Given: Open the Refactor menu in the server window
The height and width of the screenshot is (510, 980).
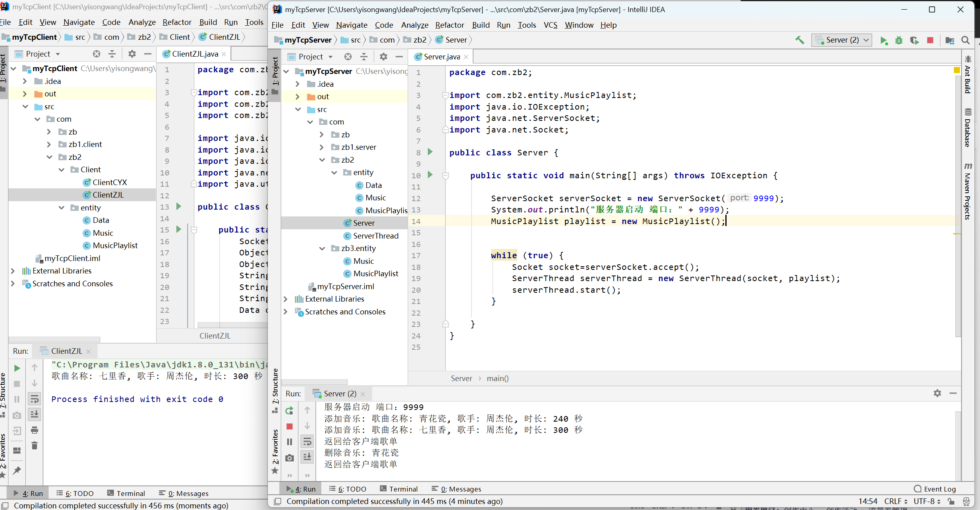Looking at the screenshot, I should tap(449, 25).
